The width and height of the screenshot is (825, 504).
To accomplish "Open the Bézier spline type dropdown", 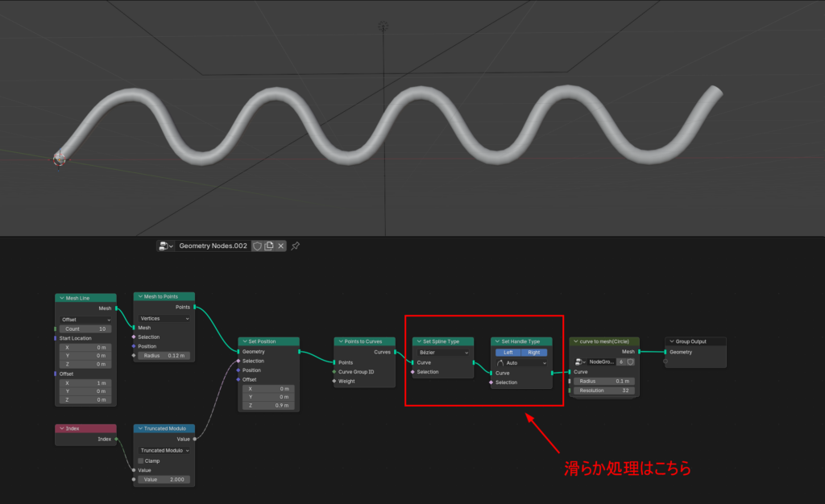I will 442,353.
